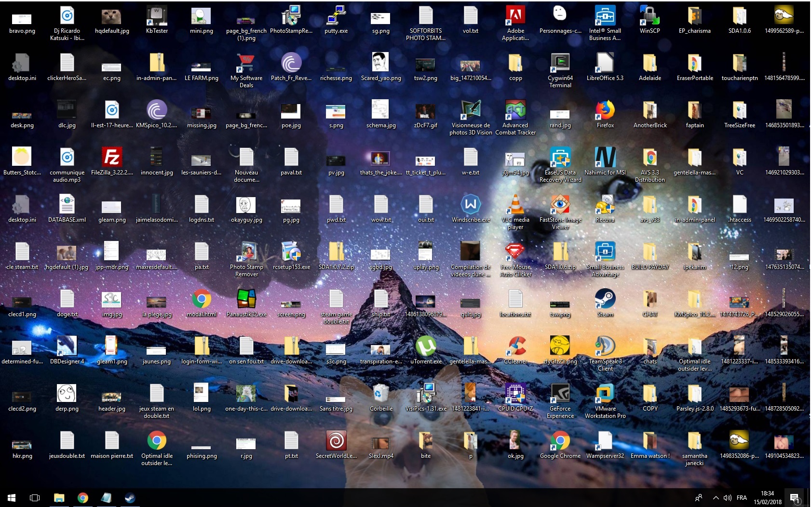Open GeForce Experience shortcut
This screenshot has width=812, height=507.
coord(560,394)
